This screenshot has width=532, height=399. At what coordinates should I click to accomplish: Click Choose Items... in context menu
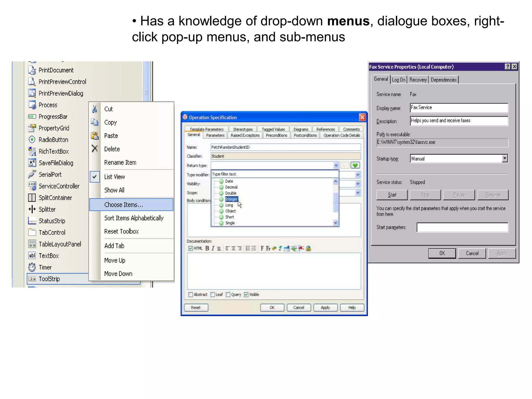pos(131,204)
